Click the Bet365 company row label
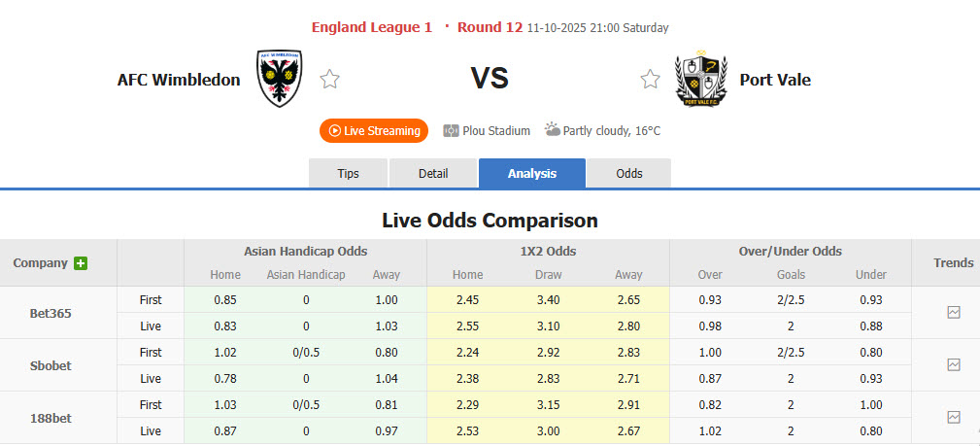Viewport: 980px width, 446px height. coord(51,313)
